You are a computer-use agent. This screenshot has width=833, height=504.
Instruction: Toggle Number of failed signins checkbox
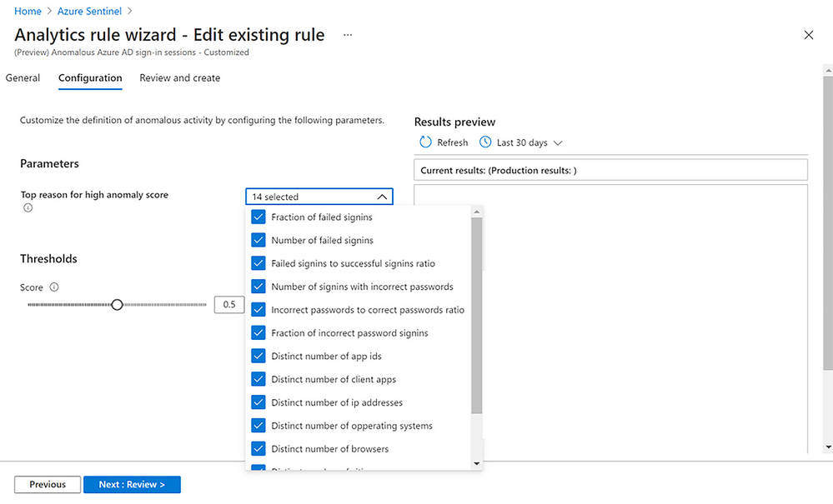click(x=258, y=241)
